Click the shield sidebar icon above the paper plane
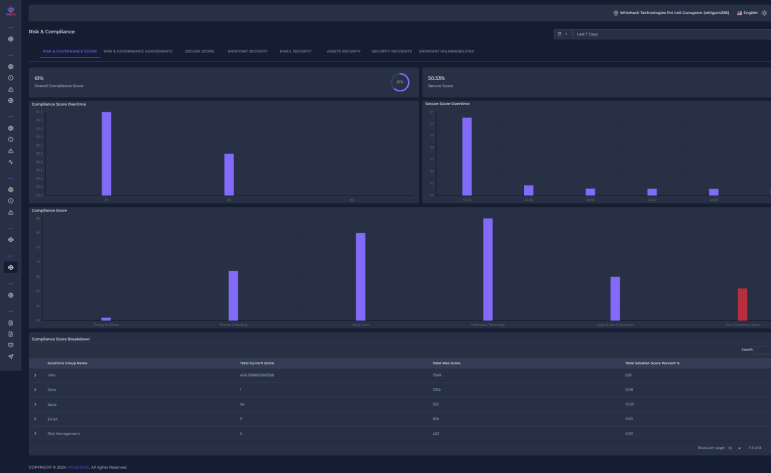 11,345
